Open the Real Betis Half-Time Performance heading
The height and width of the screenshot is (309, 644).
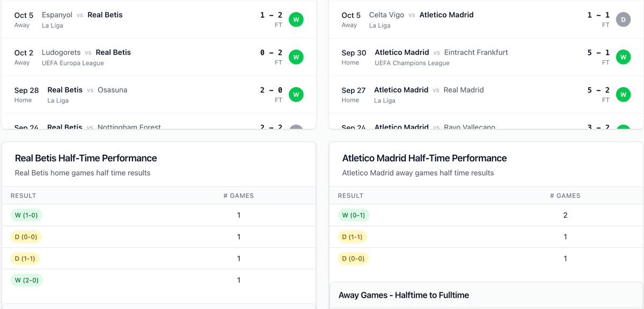86,158
